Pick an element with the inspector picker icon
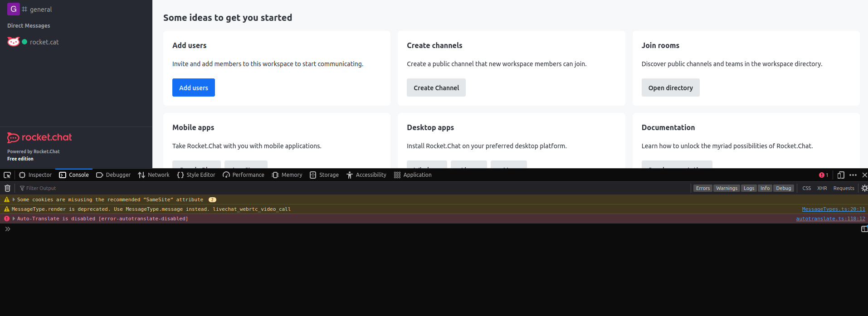 point(7,175)
